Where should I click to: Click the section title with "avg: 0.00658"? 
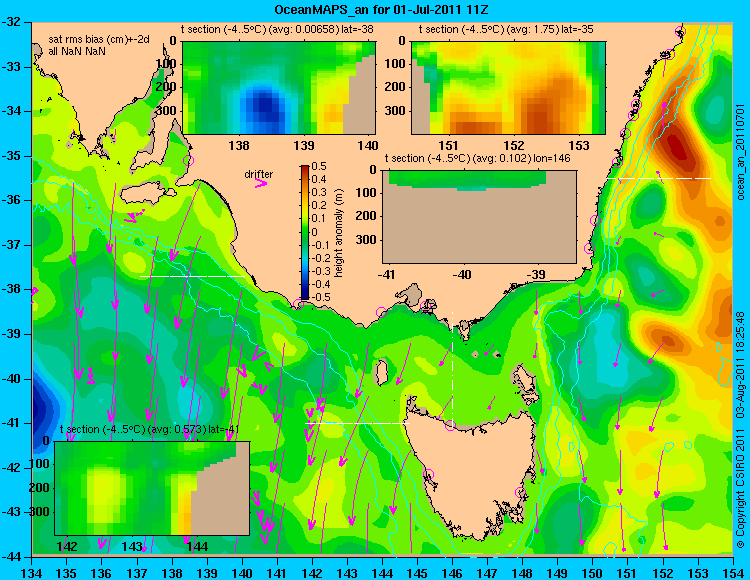277,29
